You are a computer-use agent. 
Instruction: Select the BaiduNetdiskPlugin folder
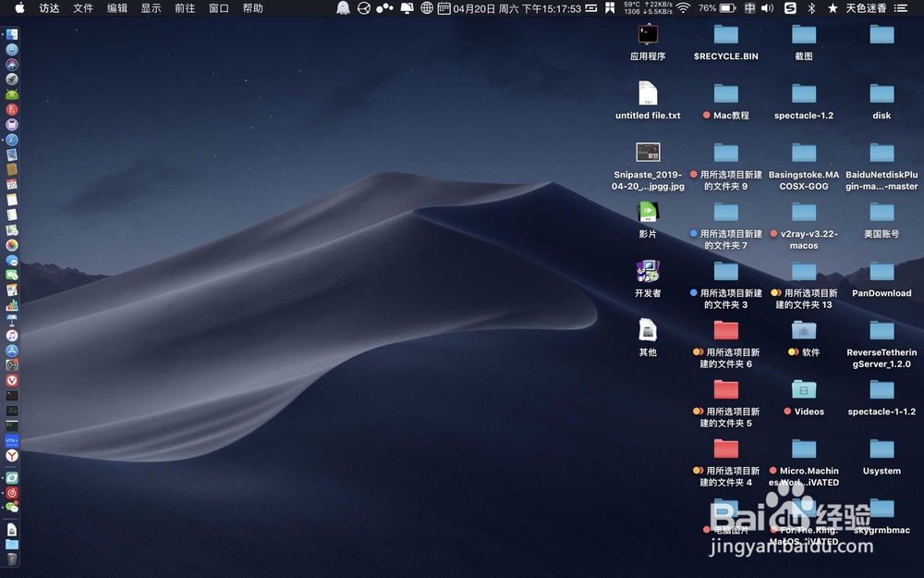click(x=881, y=166)
